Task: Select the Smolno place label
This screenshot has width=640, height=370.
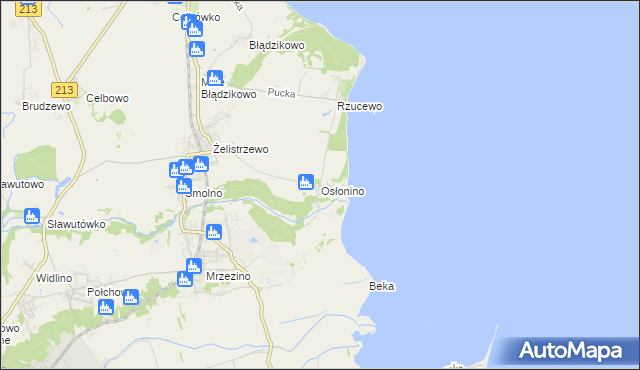Action: [204, 193]
